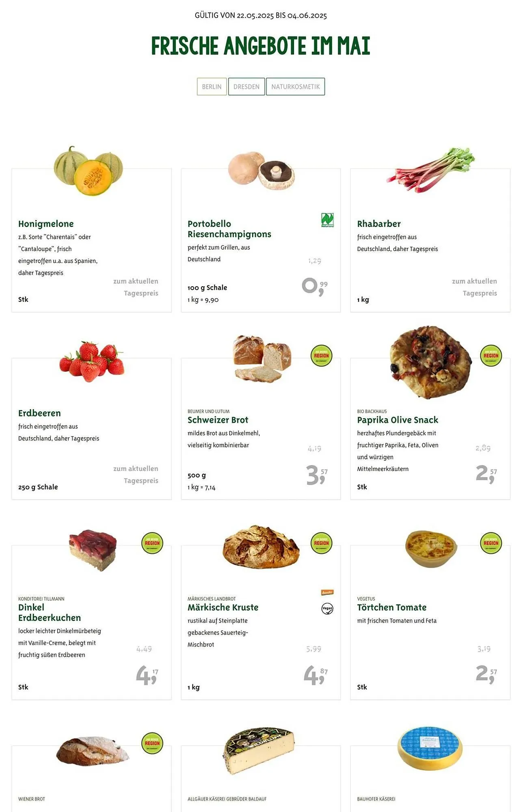Open the Naturkosmetik tab
This screenshot has width=512, height=812.
[x=295, y=86]
